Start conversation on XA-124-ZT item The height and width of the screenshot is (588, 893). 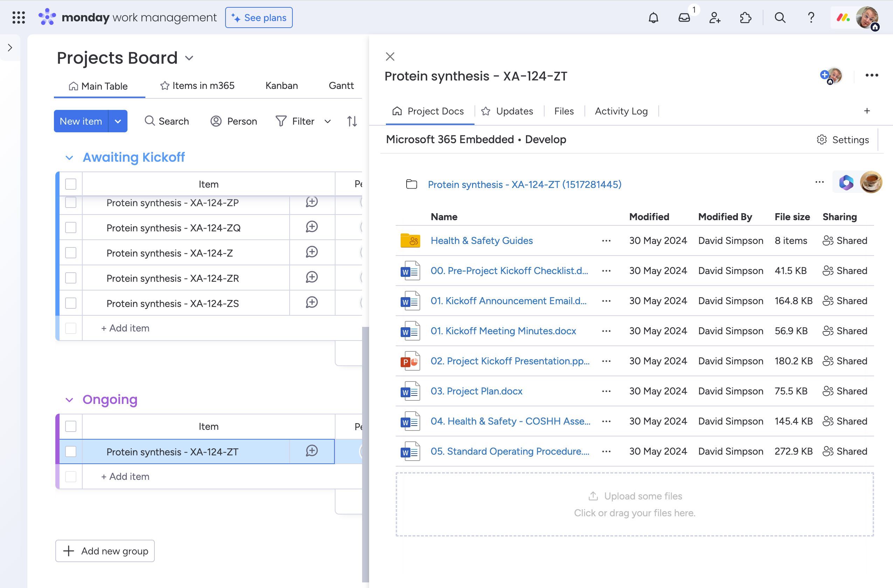pyautogui.click(x=312, y=451)
